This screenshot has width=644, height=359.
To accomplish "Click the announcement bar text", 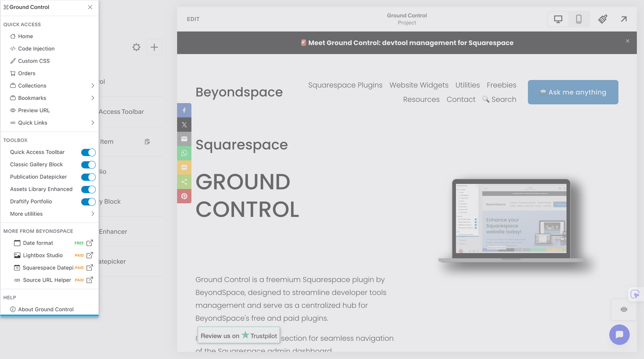I will coord(407,43).
